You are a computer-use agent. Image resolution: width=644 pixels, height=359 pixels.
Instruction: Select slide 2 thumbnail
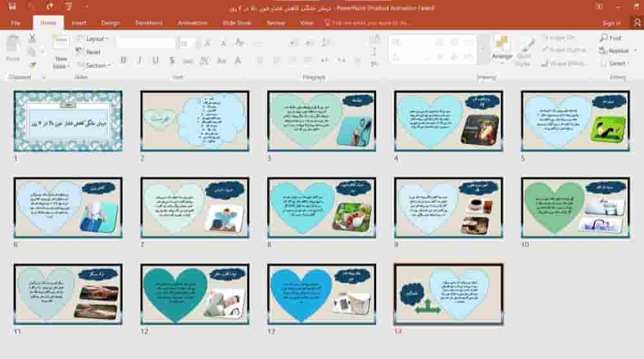point(195,121)
